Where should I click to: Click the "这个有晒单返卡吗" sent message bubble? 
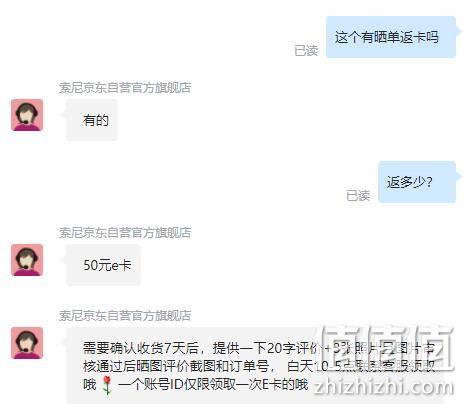point(391,37)
